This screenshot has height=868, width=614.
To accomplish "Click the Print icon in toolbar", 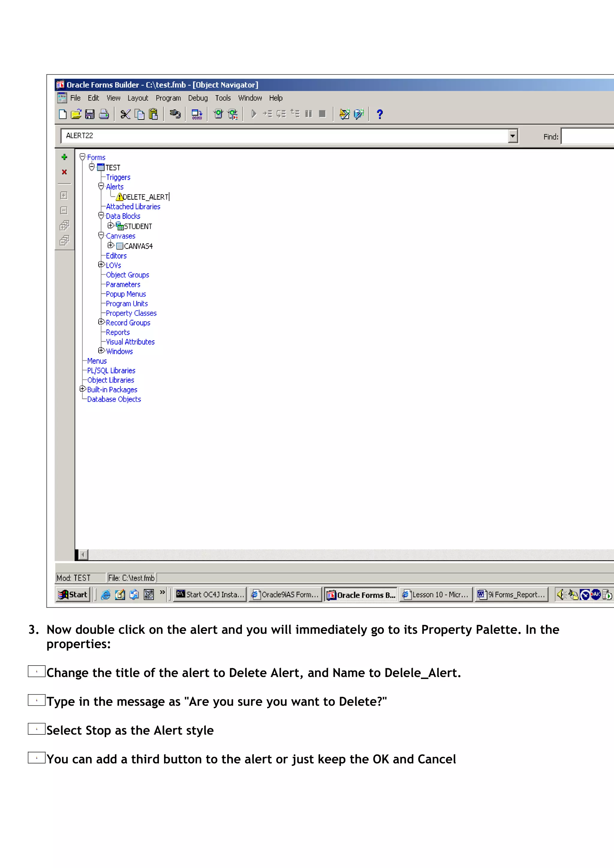I will 104,114.
